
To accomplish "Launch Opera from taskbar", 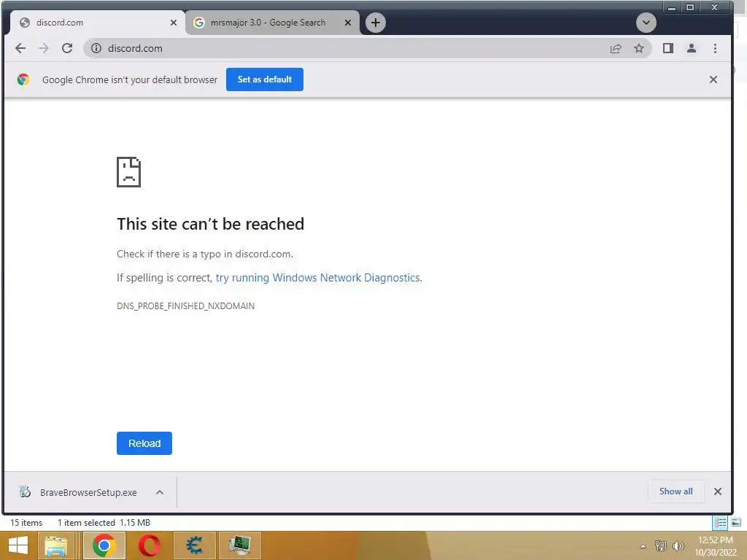I will pos(149,545).
